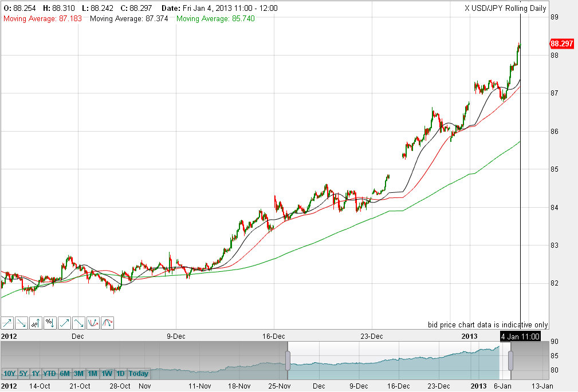578x392 pixels.
Task: Select the upward arrow crossing dotted line tool
Action: click(x=7, y=323)
